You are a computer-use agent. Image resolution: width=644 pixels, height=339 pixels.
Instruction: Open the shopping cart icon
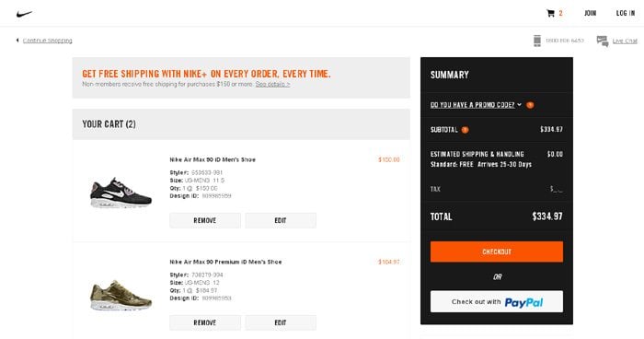(x=550, y=13)
